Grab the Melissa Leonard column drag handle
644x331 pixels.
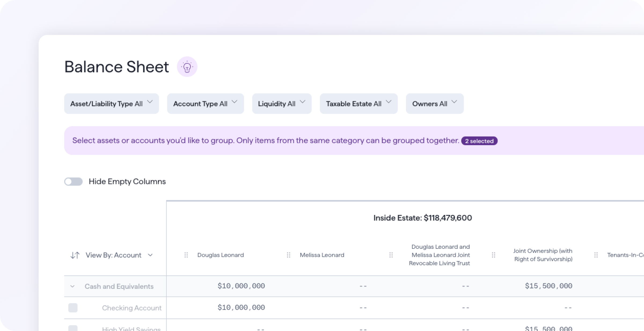point(288,255)
